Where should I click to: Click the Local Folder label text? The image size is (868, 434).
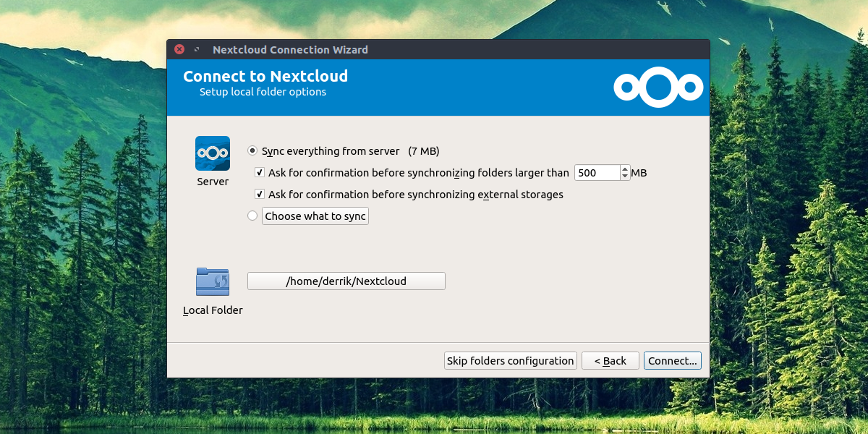[213, 310]
